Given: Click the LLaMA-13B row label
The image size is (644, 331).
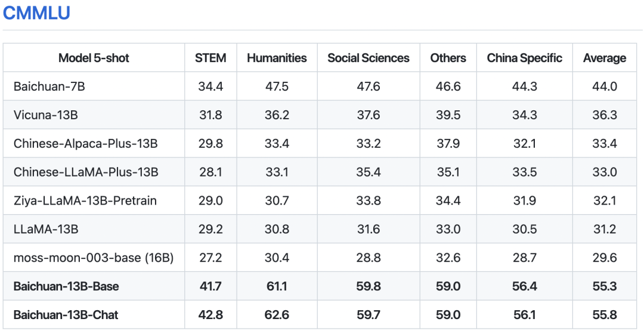Looking at the screenshot, I should [x=46, y=229].
